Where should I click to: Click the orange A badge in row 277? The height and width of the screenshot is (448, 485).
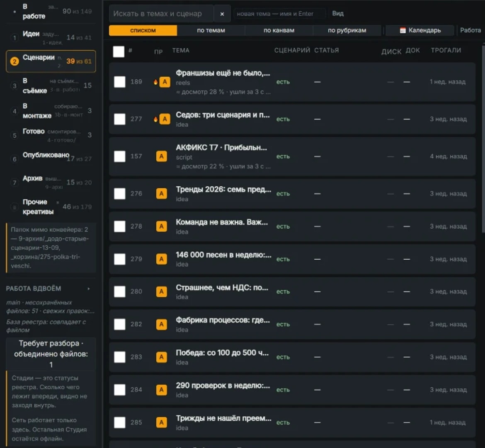tap(165, 119)
